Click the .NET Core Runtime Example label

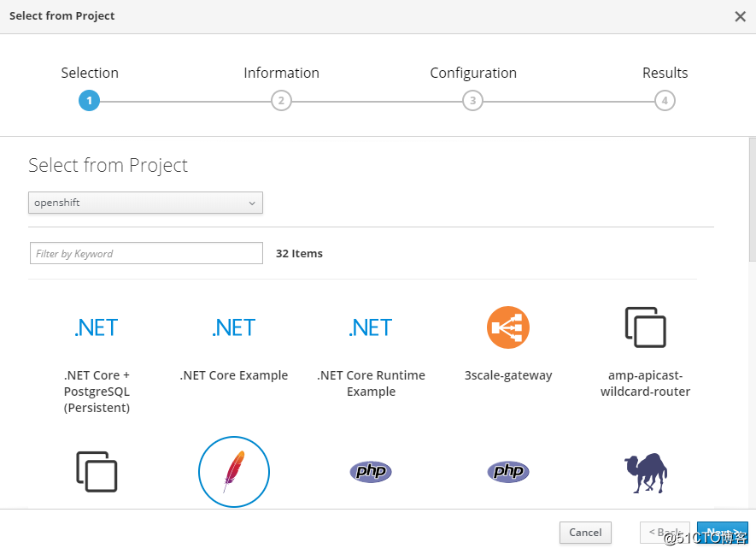371,383
